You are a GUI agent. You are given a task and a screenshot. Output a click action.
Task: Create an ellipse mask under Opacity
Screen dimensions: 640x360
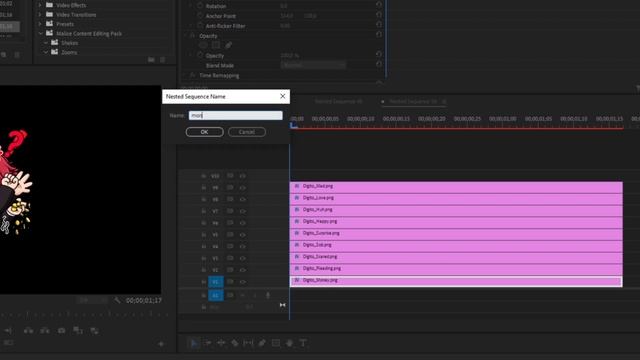pos(203,45)
